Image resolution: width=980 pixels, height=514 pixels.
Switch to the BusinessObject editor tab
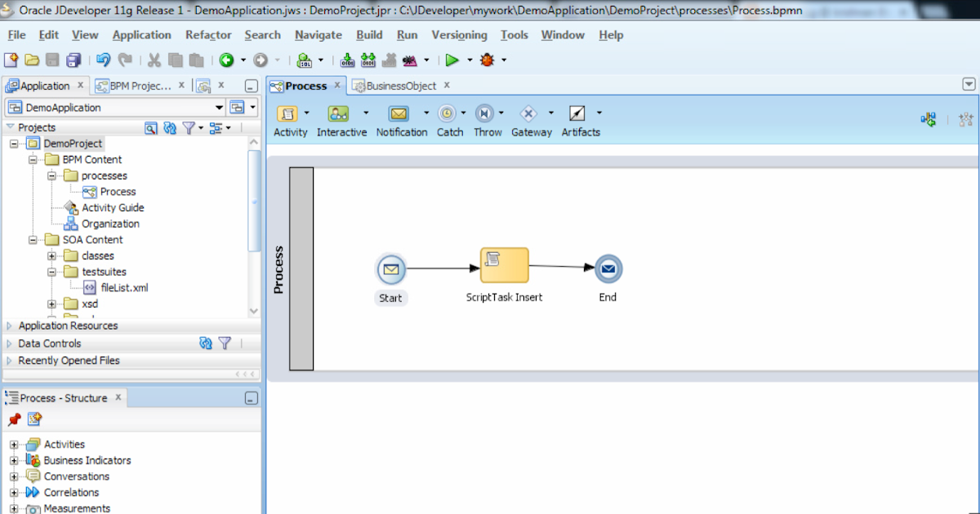click(401, 86)
